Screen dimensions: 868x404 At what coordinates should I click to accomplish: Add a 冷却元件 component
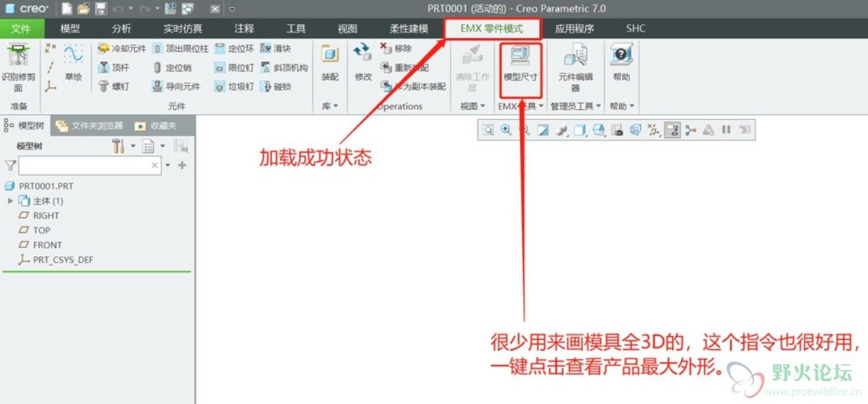pyautogui.click(x=122, y=49)
